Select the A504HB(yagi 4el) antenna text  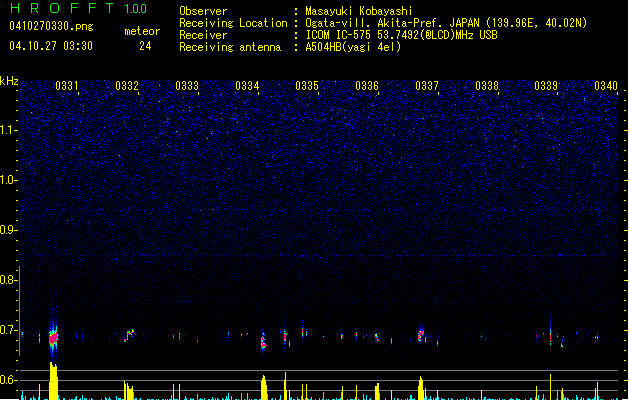click(x=353, y=47)
